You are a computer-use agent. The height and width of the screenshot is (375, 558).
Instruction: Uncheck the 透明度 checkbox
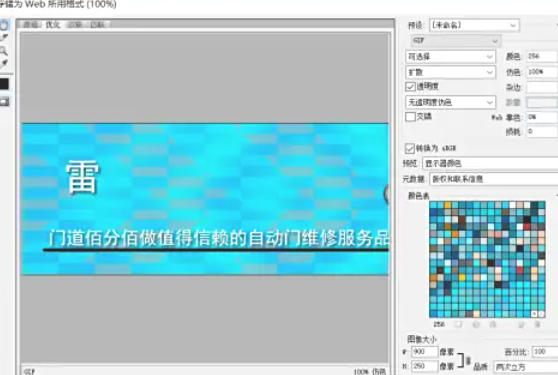click(410, 86)
